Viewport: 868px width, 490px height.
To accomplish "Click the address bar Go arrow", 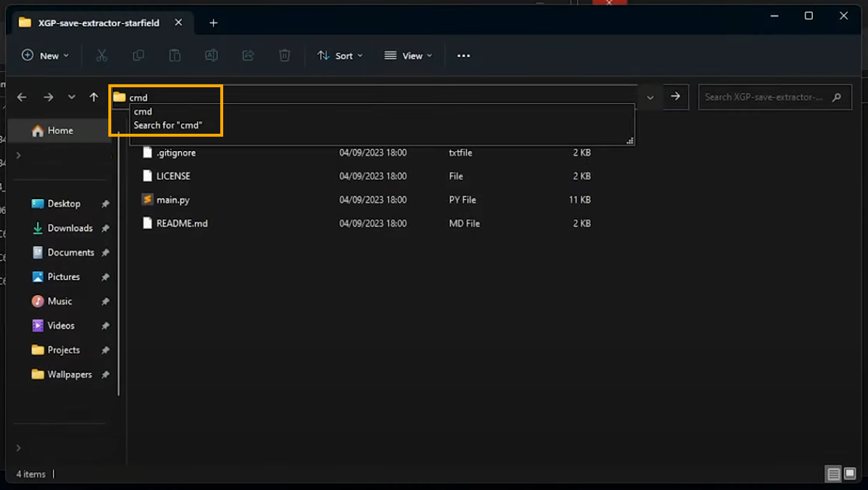I will click(x=675, y=97).
